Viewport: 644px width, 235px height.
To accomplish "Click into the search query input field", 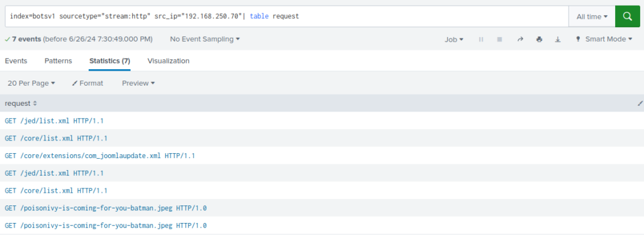I will [x=287, y=16].
